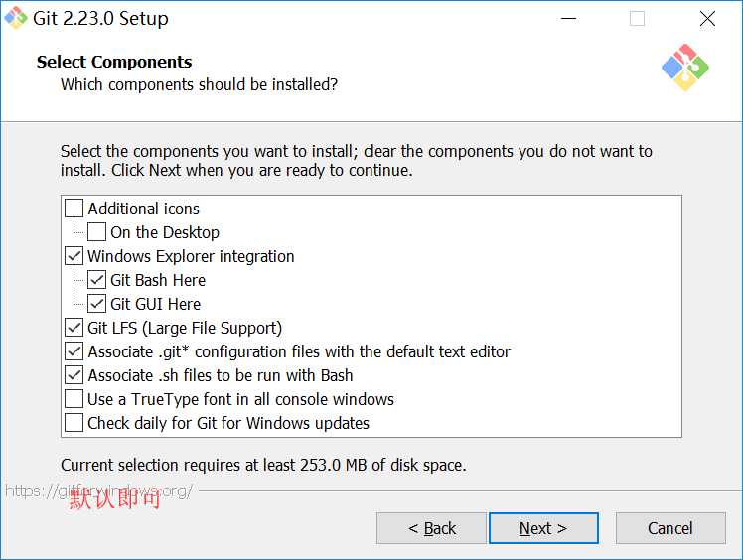
Task: Cancel the Git setup
Action: point(670,528)
